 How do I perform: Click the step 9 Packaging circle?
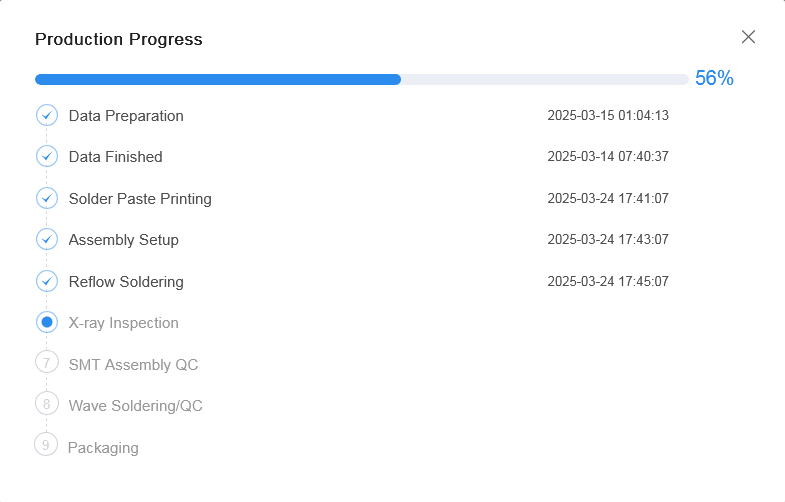pyautogui.click(x=46, y=444)
